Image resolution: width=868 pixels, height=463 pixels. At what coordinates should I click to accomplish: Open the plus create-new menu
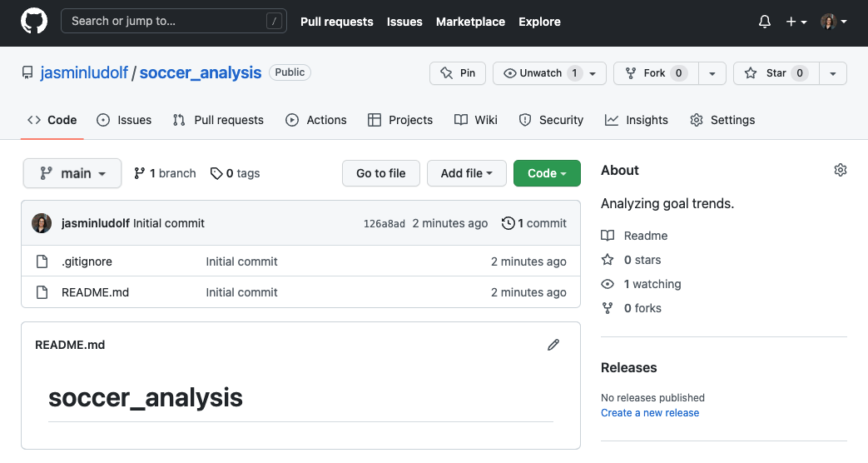coord(796,22)
